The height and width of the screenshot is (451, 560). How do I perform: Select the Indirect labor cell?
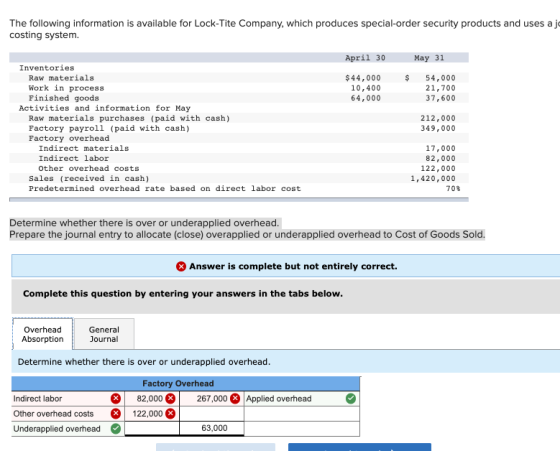[68, 399]
